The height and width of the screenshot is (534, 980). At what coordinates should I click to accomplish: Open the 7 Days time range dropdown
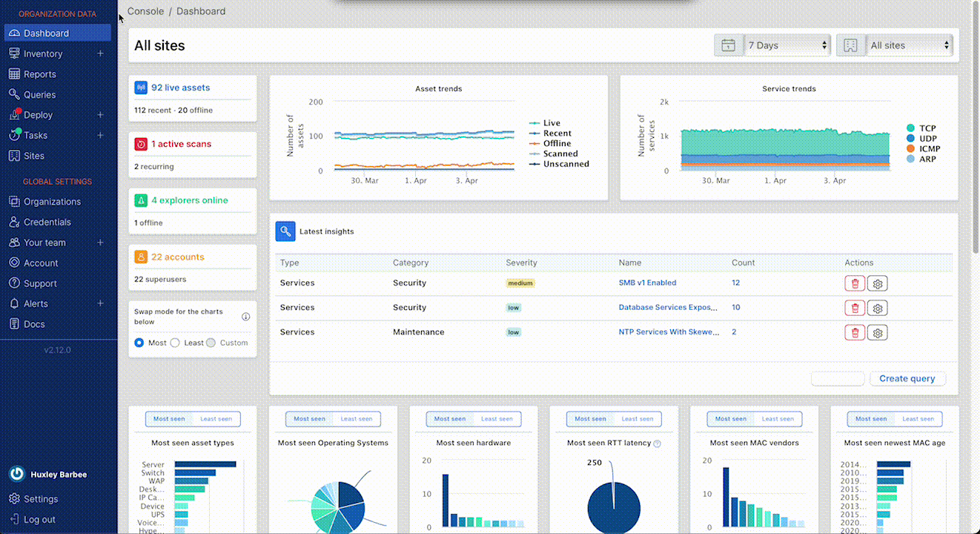(787, 45)
